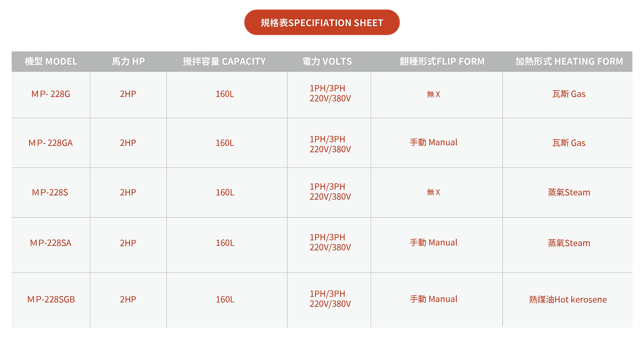Click the Hot kerosene heating cell
The width and height of the screenshot is (644, 338).
coord(568,299)
